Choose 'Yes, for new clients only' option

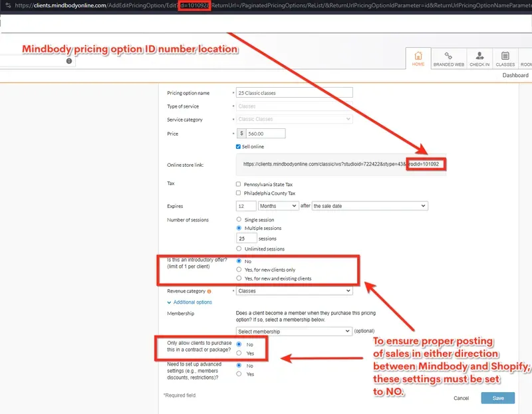[239, 270]
